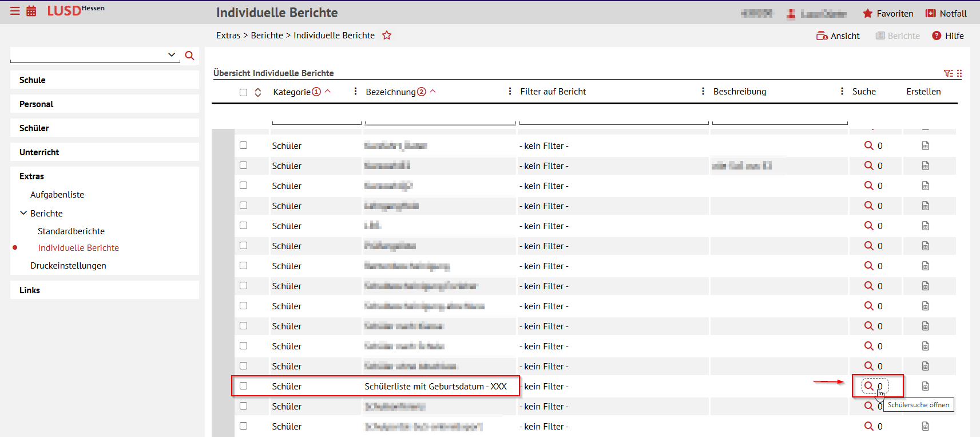Open the Personal menu section
The image size is (980, 437).
[x=105, y=104]
